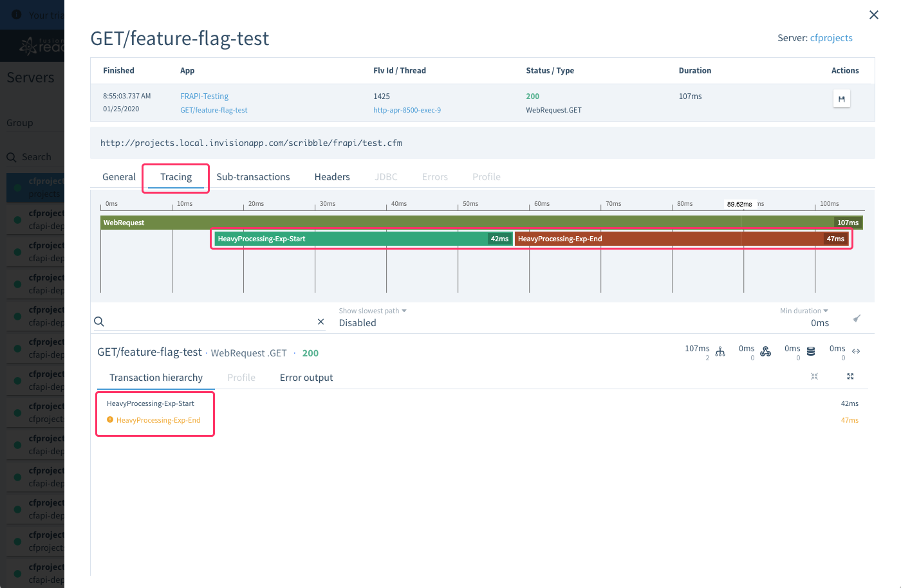Screen dimensions: 901x588
Task: Click the HTTP arrows icon
Action: coord(856,351)
